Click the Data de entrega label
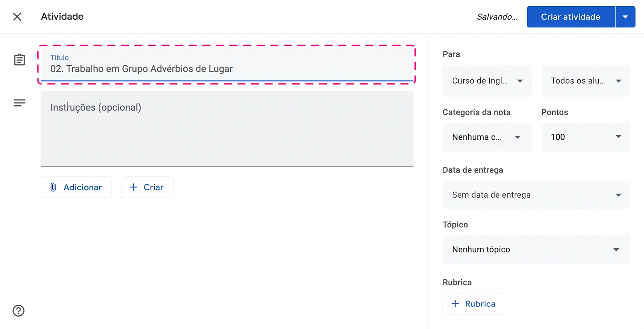 473,170
